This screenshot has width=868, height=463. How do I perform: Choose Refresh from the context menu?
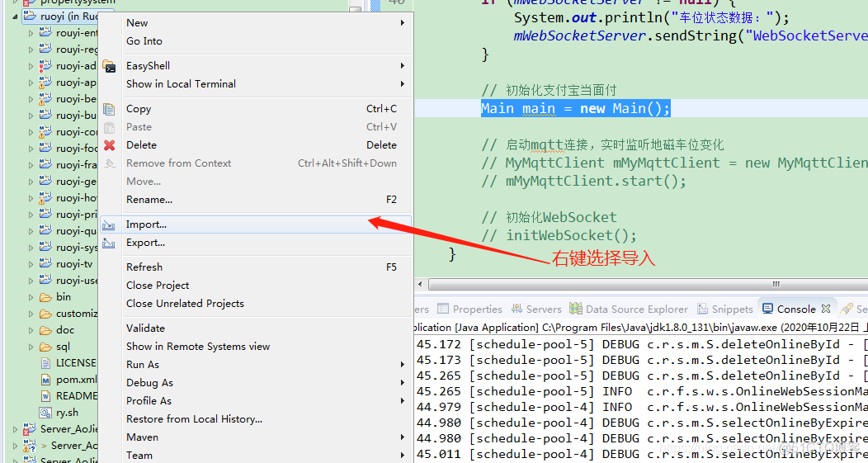pos(255,267)
